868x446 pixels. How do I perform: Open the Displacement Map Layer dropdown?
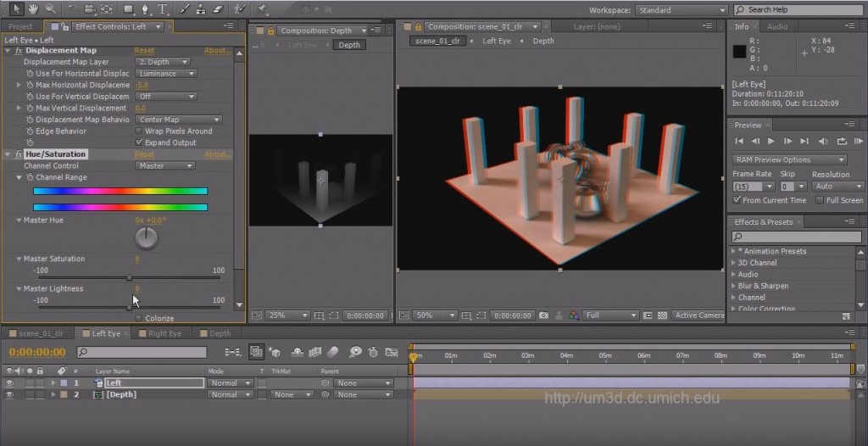162,62
